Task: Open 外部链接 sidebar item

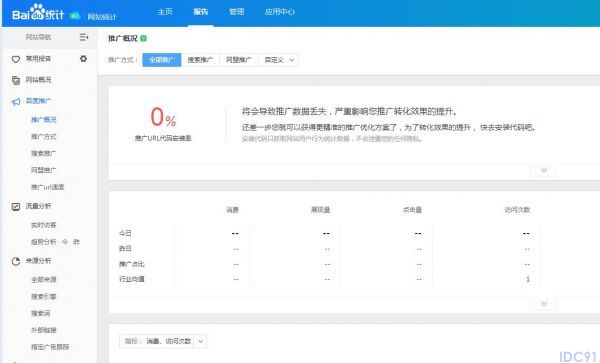Action: tap(44, 330)
